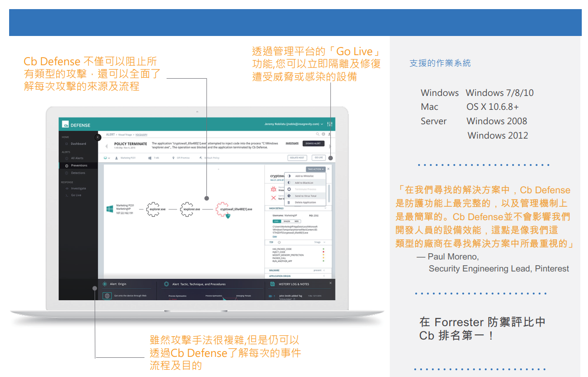Click the red X signature icon
The image size is (588, 377).
[274, 198]
